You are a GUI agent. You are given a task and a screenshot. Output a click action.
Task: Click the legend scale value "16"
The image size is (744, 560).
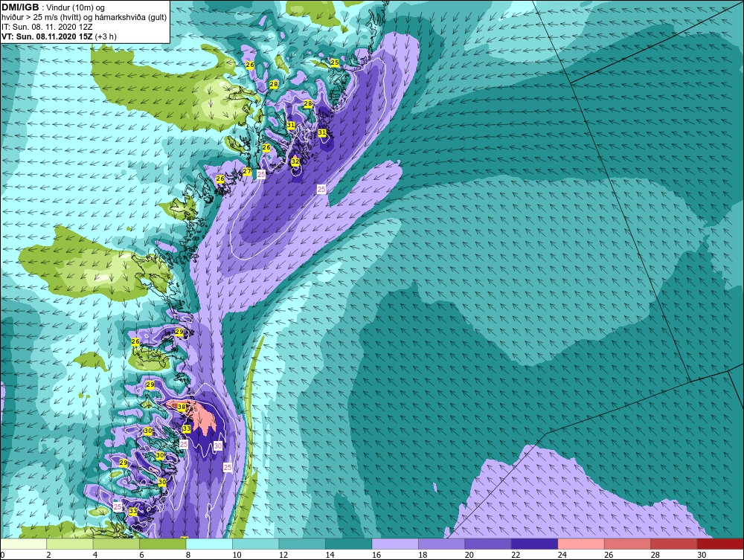pos(376,555)
